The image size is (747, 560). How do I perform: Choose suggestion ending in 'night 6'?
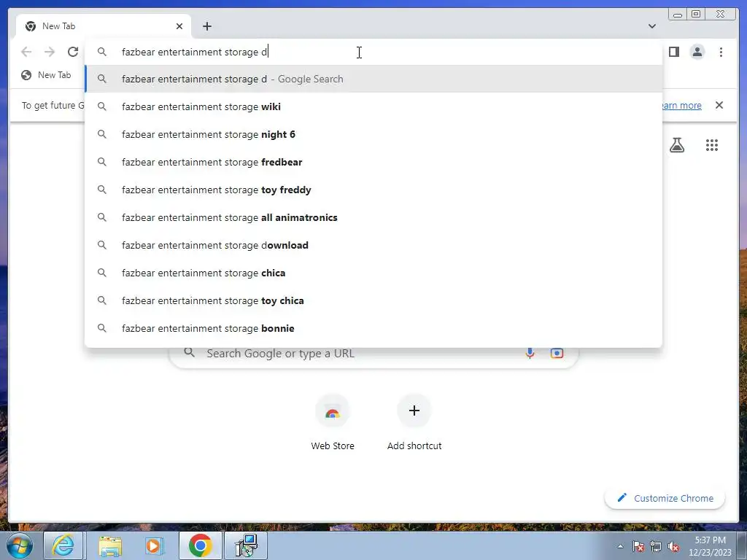tap(373, 134)
